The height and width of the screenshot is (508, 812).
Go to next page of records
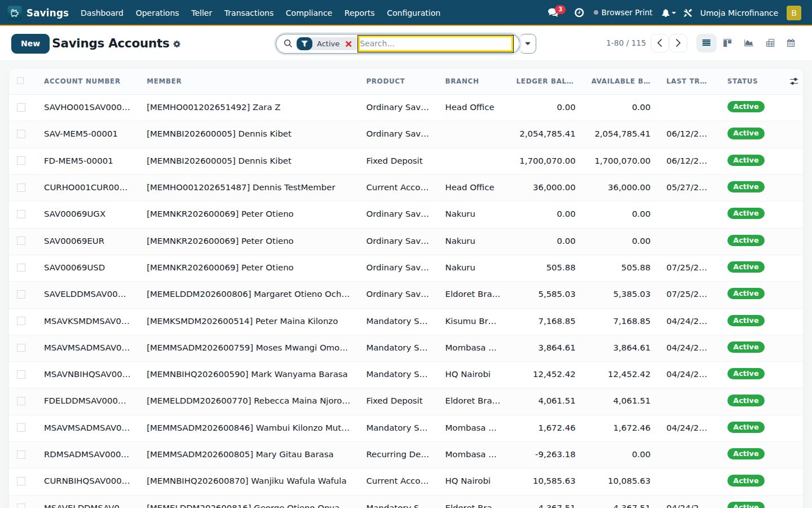coord(678,43)
